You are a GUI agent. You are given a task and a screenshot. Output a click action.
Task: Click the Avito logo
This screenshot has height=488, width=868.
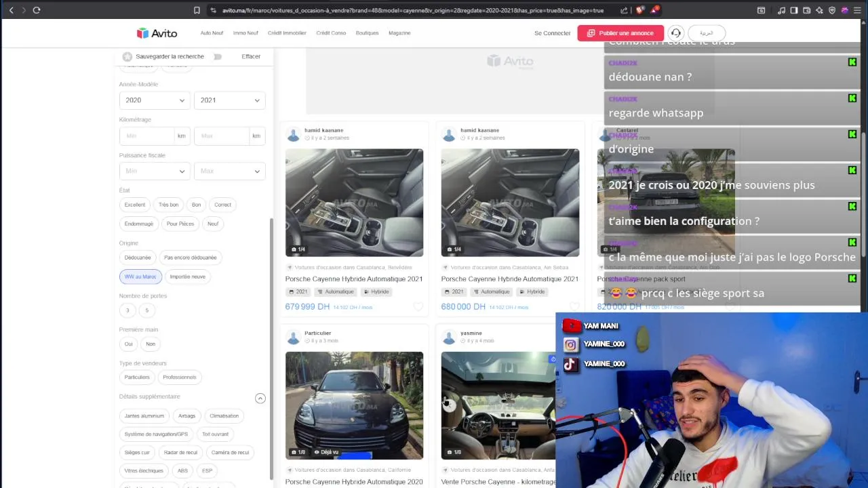click(x=157, y=33)
